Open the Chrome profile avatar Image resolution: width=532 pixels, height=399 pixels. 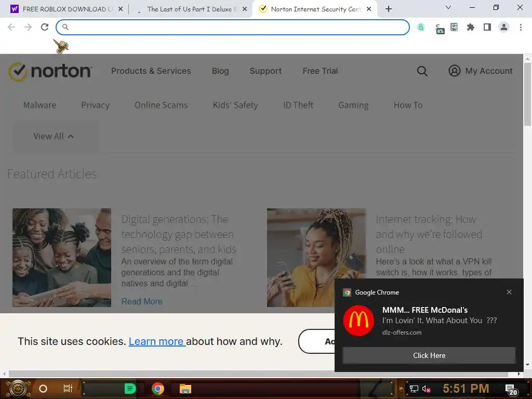504,27
